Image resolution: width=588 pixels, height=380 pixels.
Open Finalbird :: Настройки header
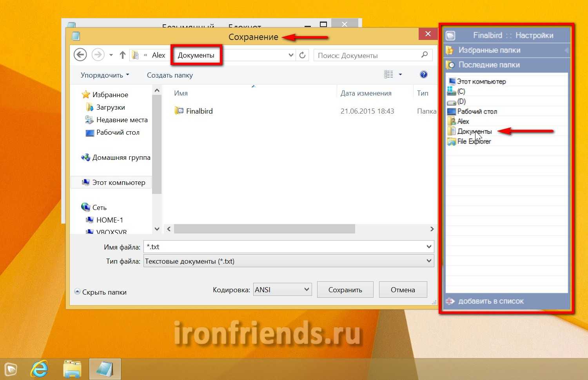[513, 35]
